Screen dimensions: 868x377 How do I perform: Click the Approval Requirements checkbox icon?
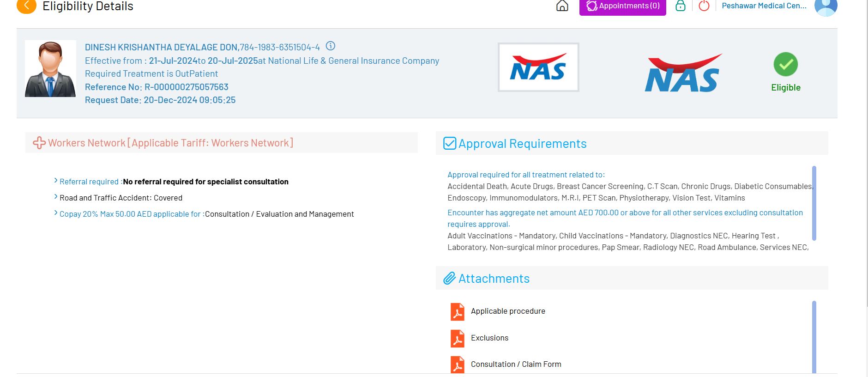(449, 144)
